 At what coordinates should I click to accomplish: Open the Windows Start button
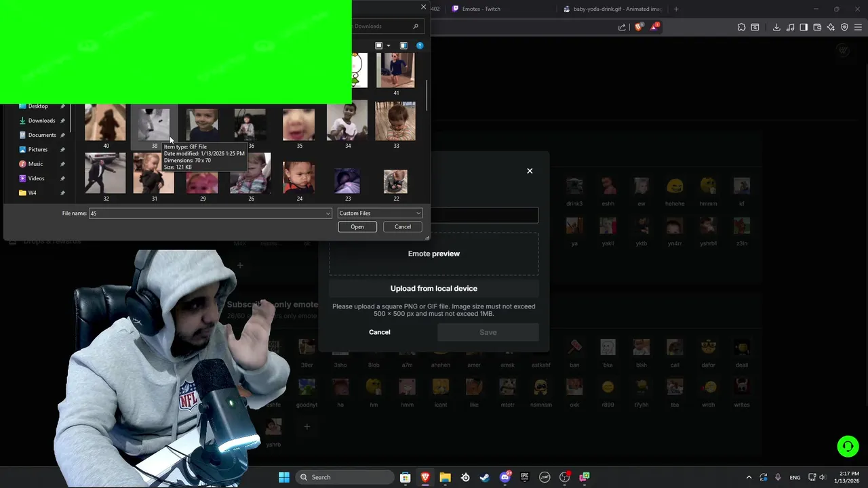284,477
